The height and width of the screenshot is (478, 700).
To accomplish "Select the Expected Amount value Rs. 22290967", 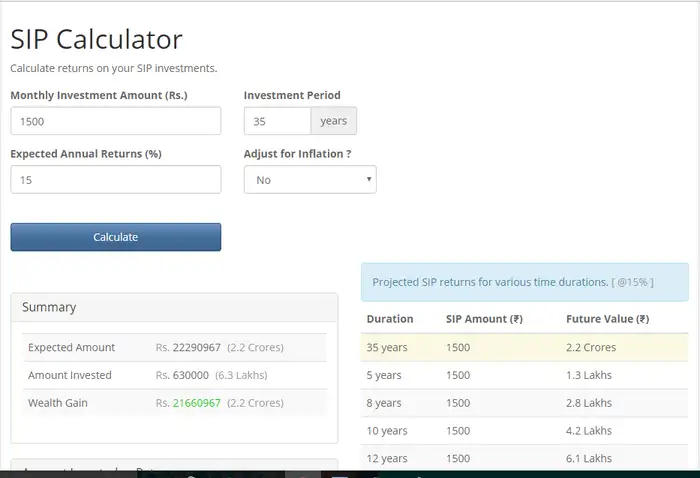I will pyautogui.click(x=189, y=347).
